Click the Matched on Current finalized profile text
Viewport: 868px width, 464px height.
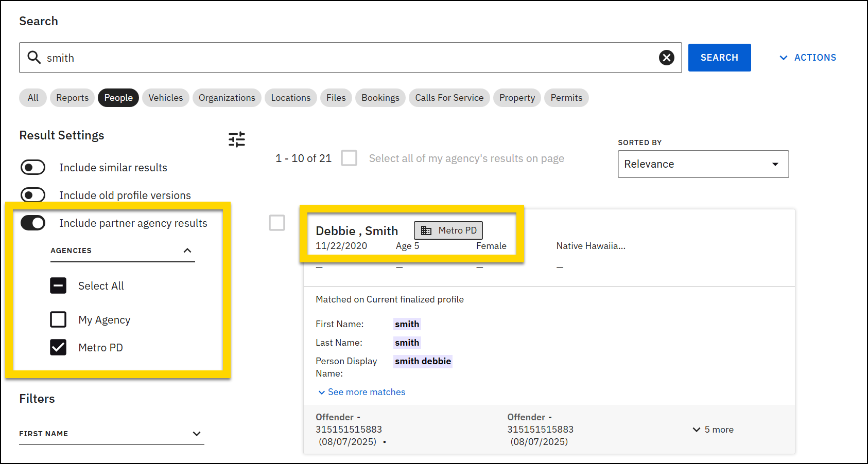pyautogui.click(x=390, y=299)
